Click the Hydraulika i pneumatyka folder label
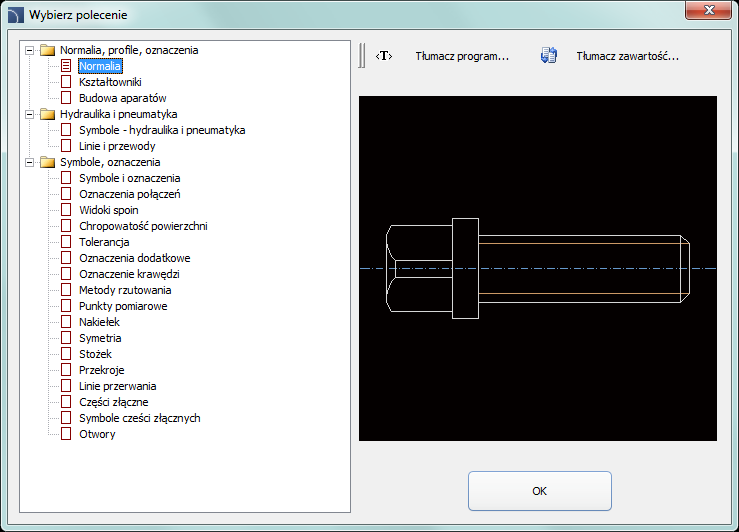Screen dimensions: 739x532 coord(119,114)
